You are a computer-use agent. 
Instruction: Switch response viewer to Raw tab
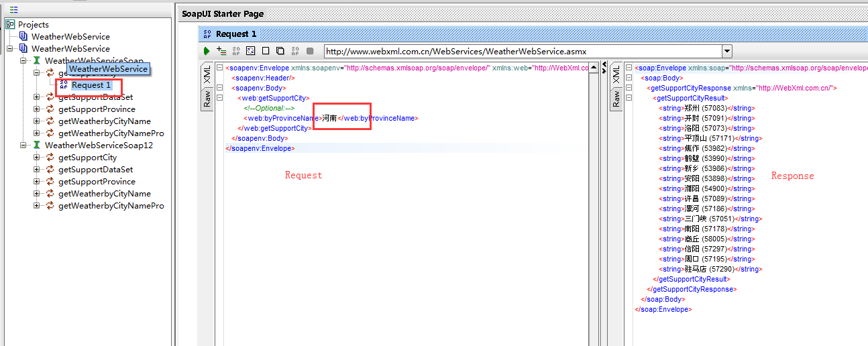click(x=616, y=99)
